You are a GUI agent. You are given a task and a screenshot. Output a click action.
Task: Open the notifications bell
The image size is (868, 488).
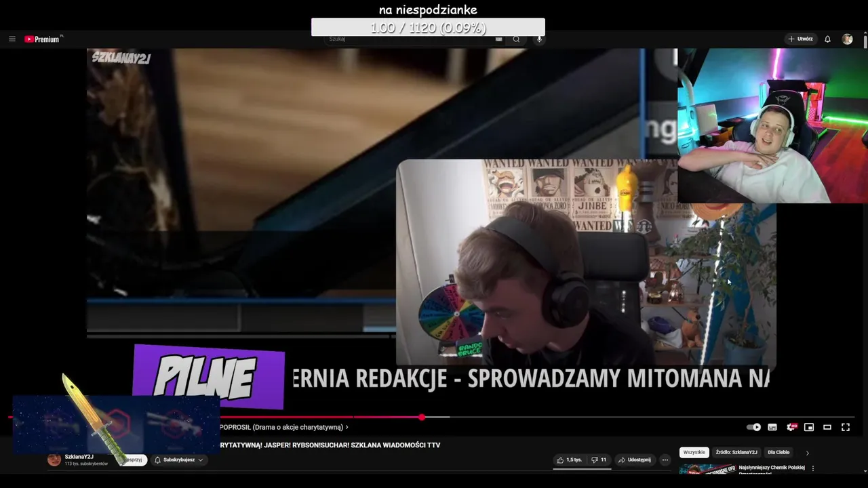pos(827,39)
